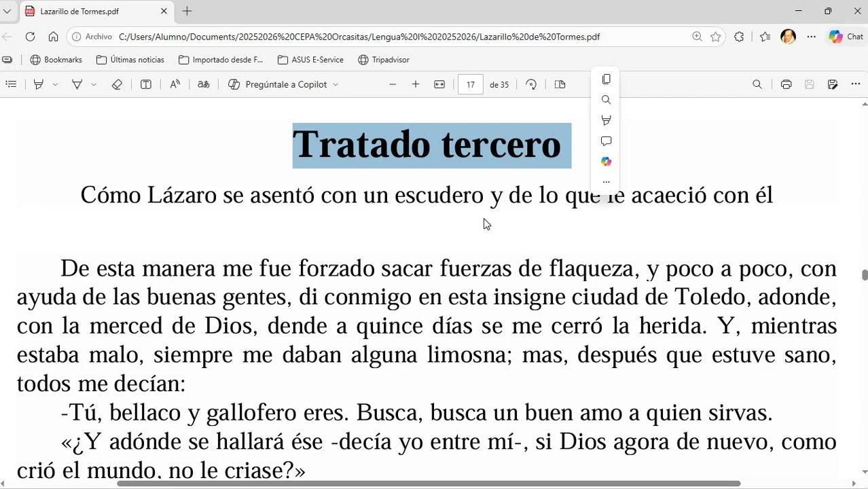Add comment to highlighted text from popup
Viewport: 868px width, 489px height.
point(607,141)
